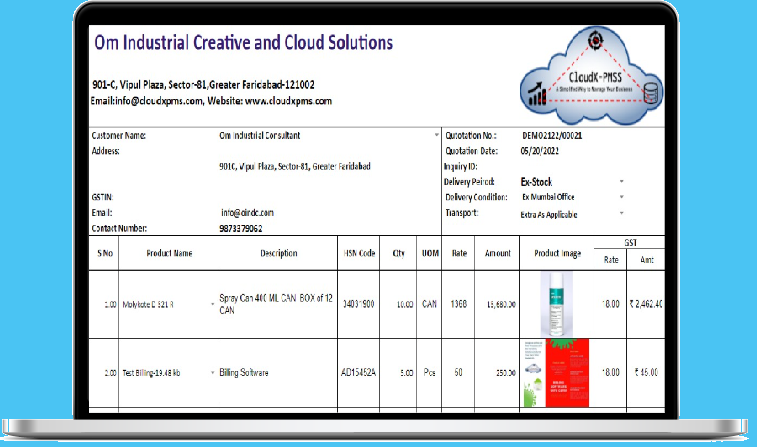Click the Inquiry ID label

[x=461, y=167]
